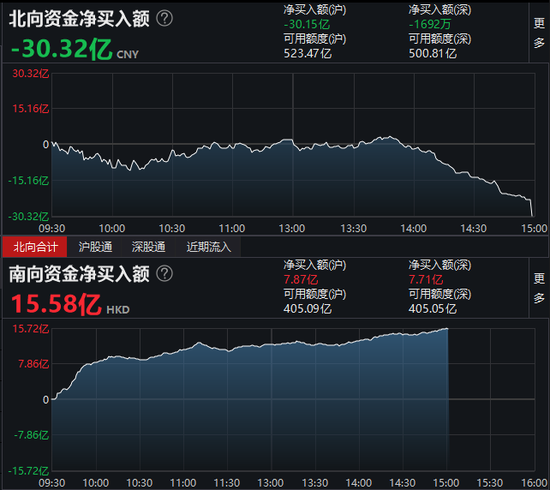Click the -15.72亿 bottom axis label
550x490 pixels.
28,471
